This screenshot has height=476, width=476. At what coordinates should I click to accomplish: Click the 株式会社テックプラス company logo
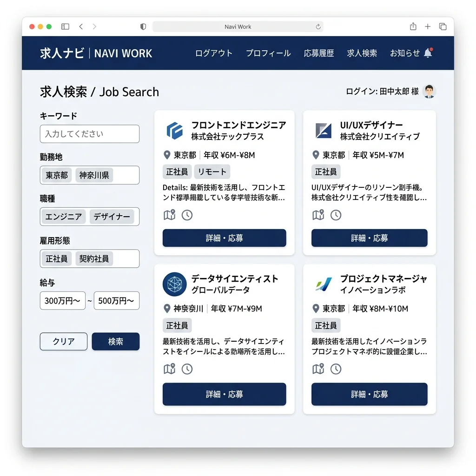point(175,131)
